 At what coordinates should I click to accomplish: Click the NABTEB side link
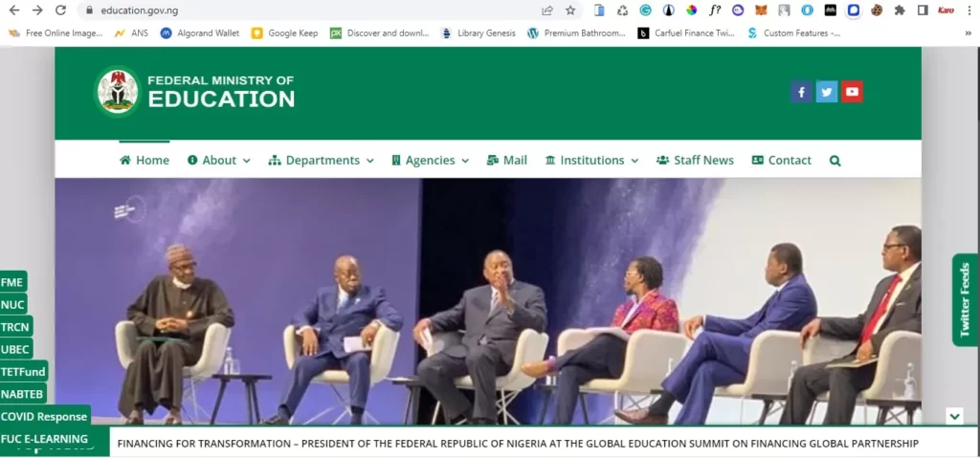(x=23, y=394)
